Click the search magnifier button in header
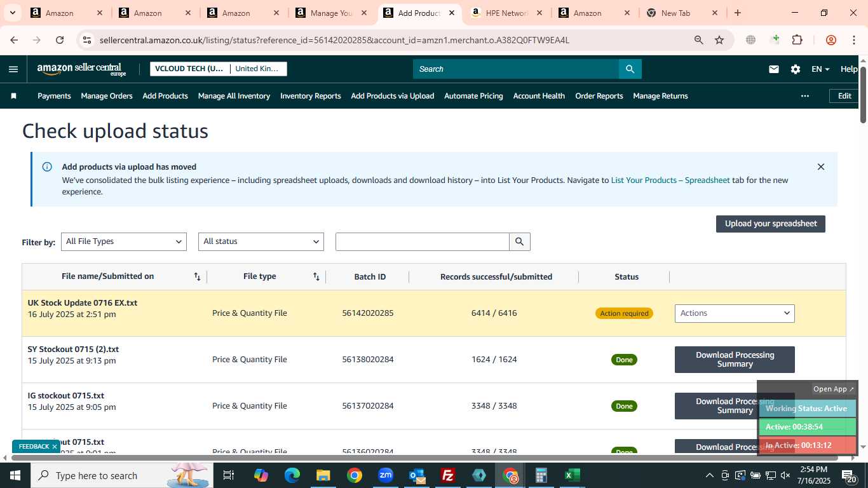Screen dimensions: 868x488 pyautogui.click(x=630, y=69)
